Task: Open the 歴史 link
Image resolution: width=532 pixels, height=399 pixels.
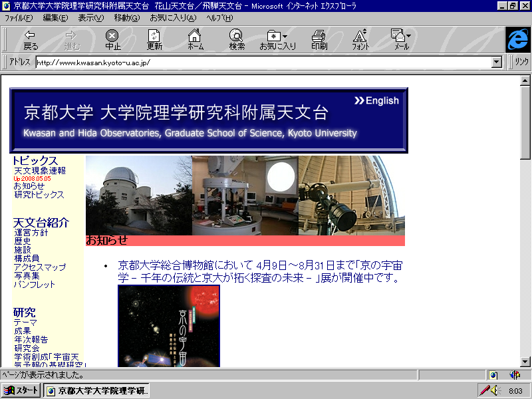Action: pos(23,241)
